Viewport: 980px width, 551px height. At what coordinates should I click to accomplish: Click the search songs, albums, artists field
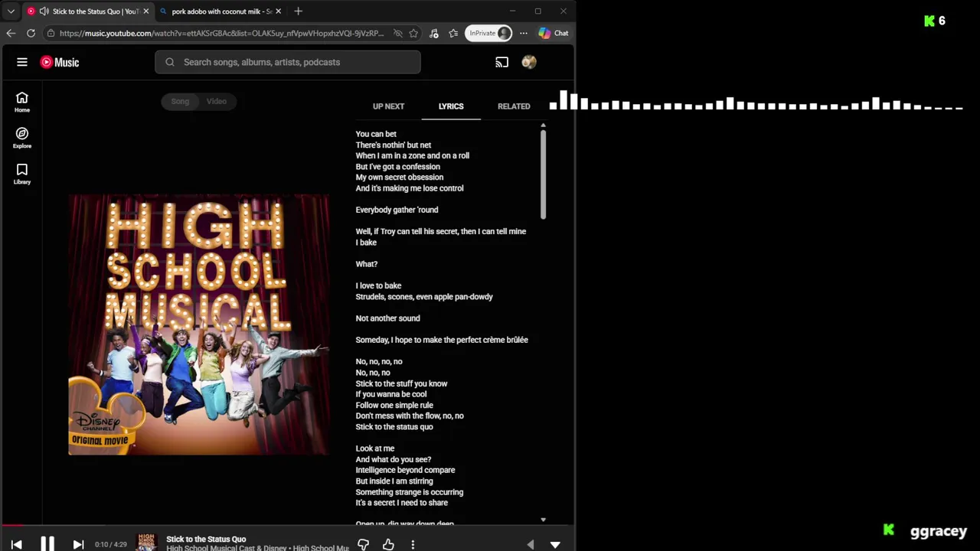(x=288, y=62)
